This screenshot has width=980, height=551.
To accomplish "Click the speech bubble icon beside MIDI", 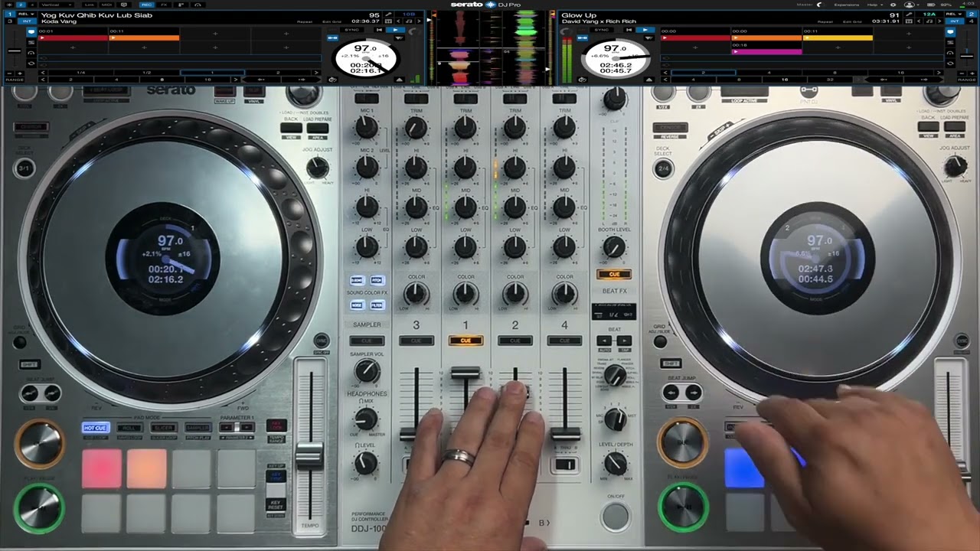I will point(123,5).
